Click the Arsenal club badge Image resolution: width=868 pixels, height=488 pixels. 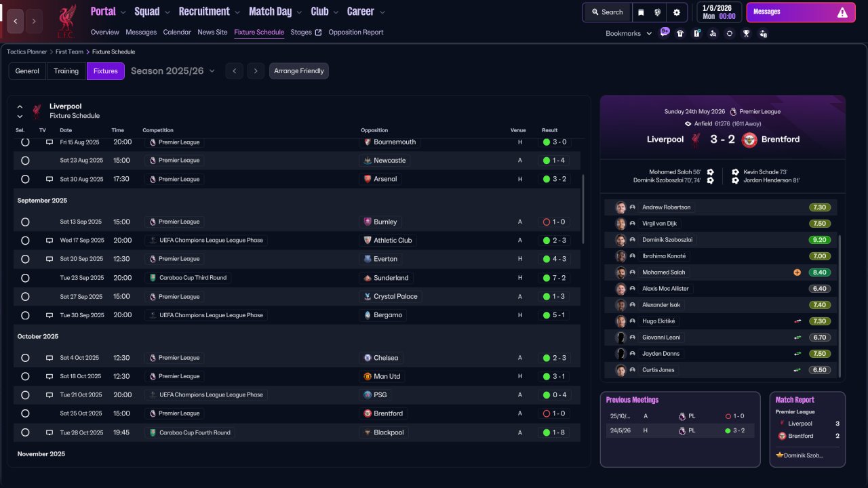pos(368,179)
